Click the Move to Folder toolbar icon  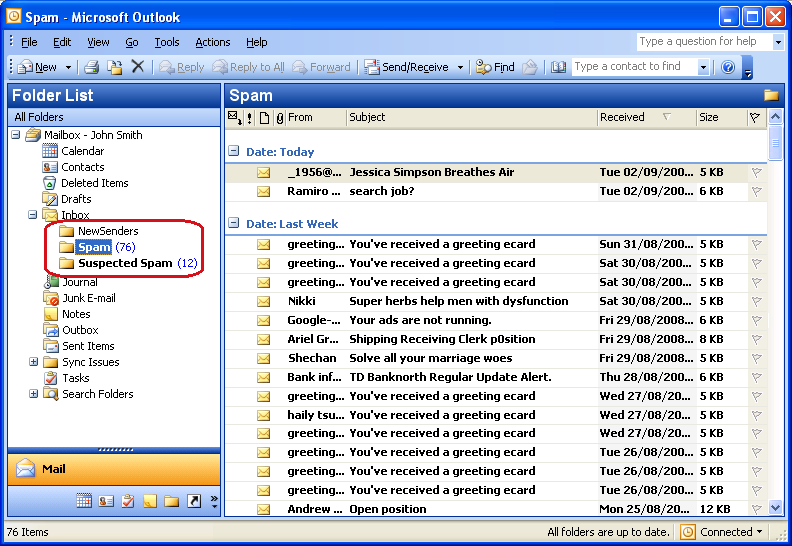pyautogui.click(x=115, y=67)
